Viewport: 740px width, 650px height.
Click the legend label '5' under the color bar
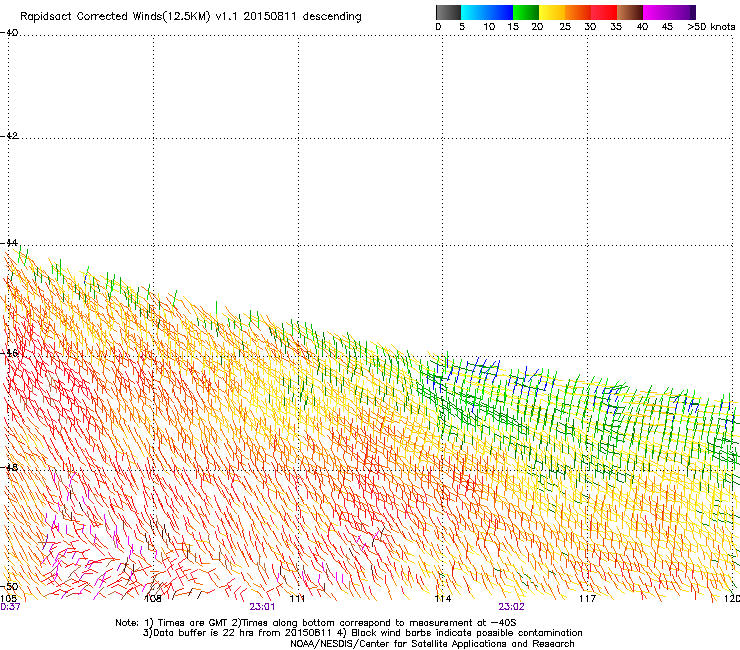[x=462, y=27]
